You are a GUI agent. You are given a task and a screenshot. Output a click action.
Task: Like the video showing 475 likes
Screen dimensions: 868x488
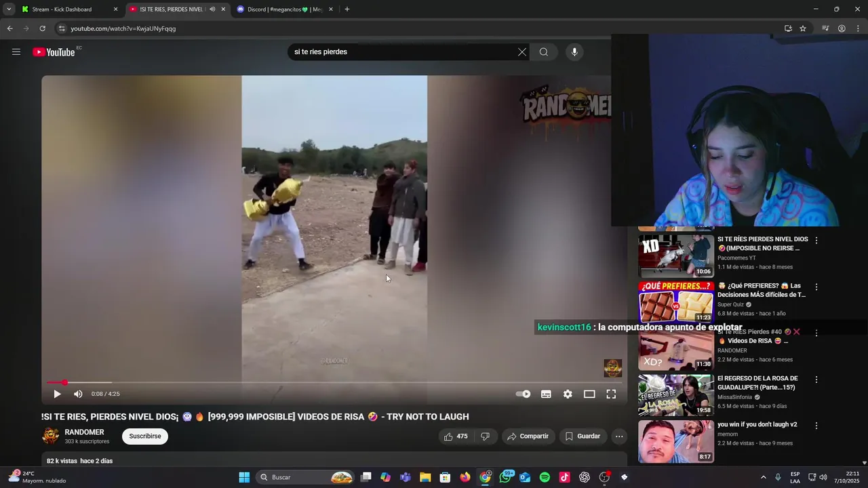455,436
